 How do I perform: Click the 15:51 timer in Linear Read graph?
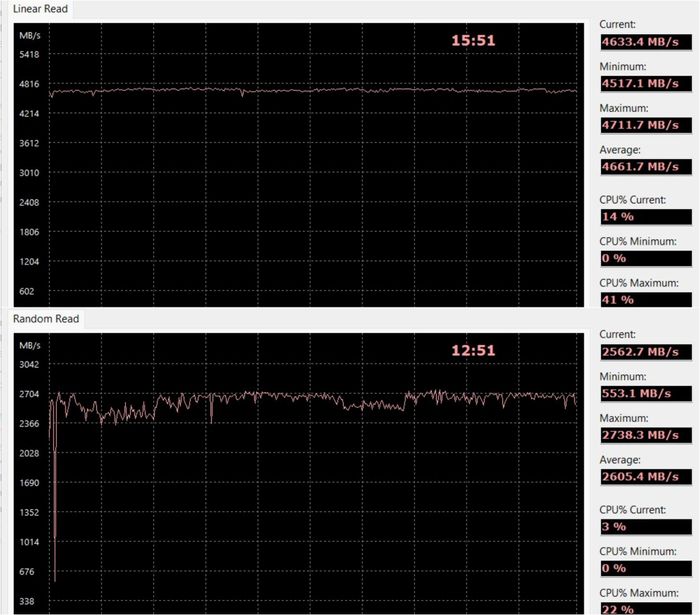pyautogui.click(x=473, y=41)
